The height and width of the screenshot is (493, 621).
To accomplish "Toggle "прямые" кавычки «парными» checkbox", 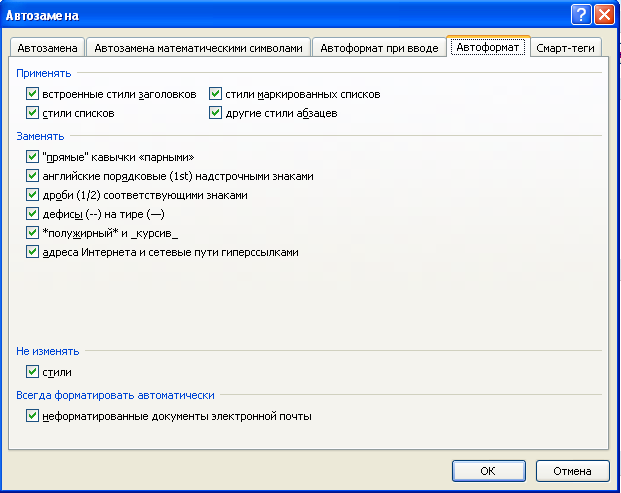I will coord(32,157).
